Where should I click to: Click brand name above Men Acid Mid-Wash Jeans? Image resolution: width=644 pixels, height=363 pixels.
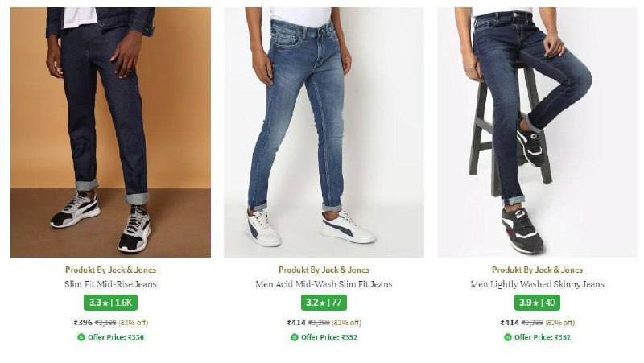324,270
